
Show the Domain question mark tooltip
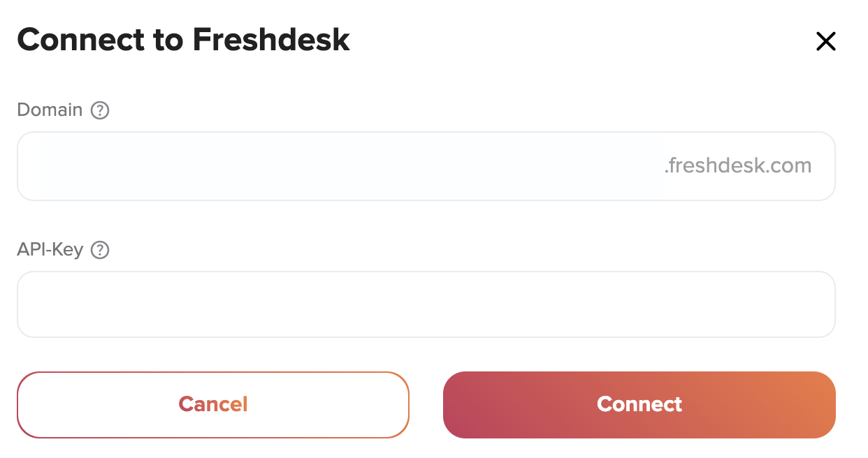[x=101, y=110]
